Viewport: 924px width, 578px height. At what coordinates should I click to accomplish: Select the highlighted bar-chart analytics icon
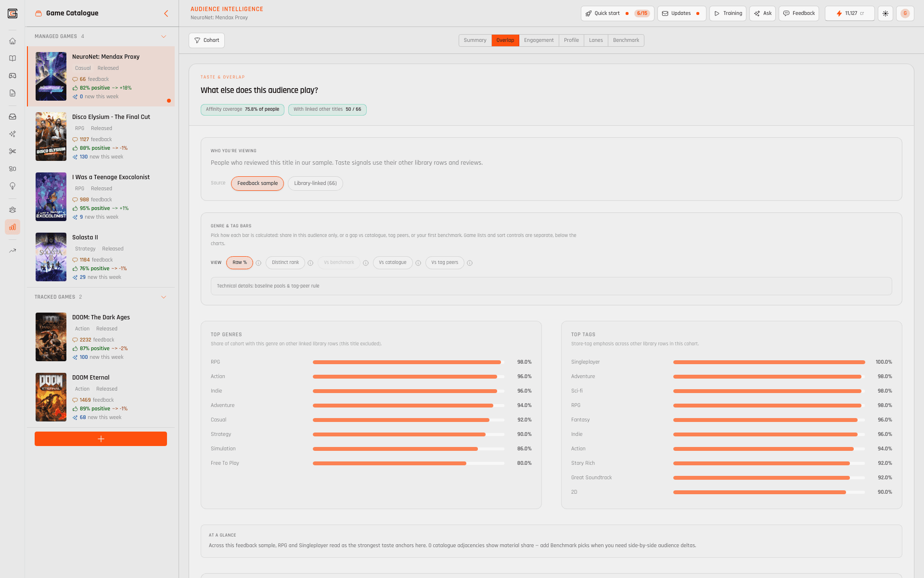point(13,227)
